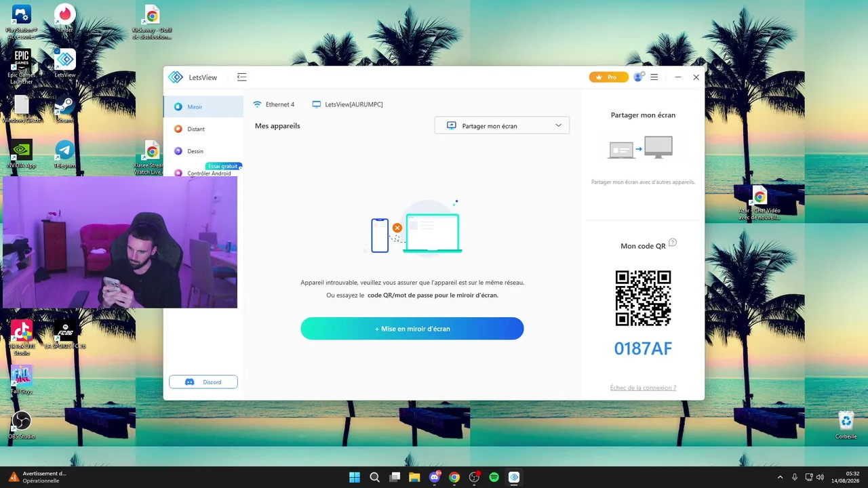Open the Fall Guys desktop shortcut
The height and width of the screenshot is (488, 868).
pyautogui.click(x=22, y=380)
